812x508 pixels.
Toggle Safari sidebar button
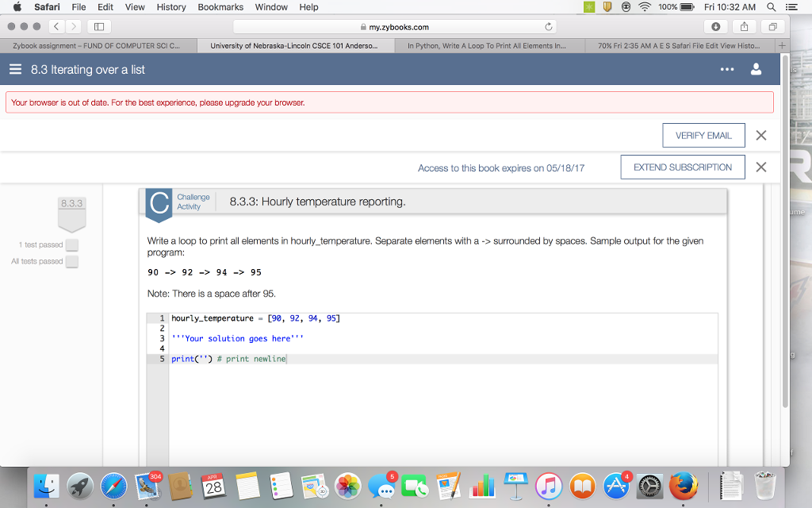(x=99, y=26)
